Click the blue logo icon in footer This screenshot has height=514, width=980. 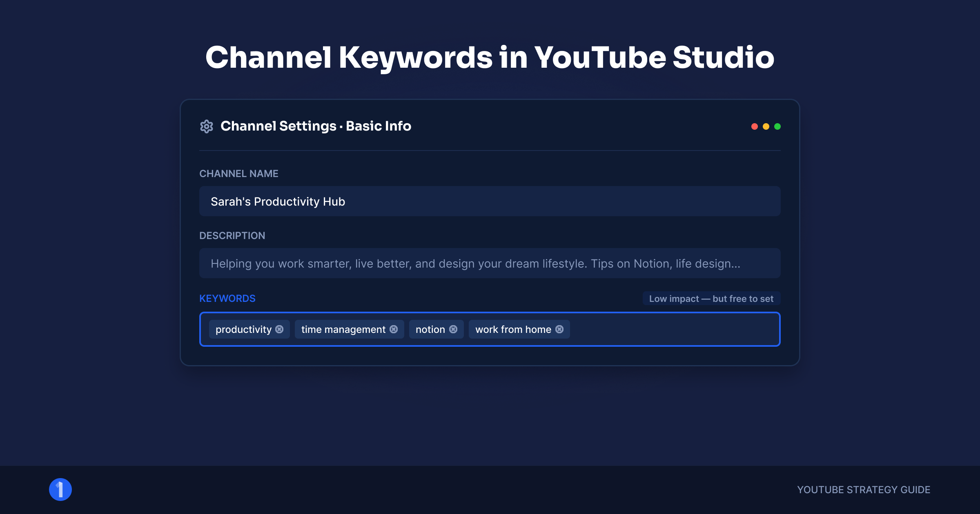click(x=60, y=490)
